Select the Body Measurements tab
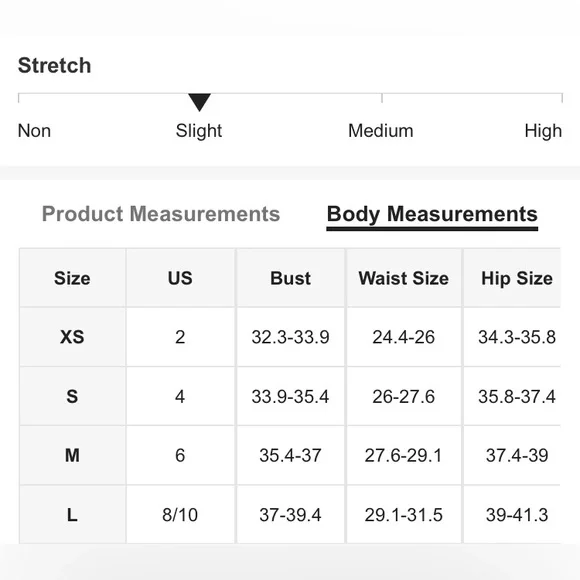 [x=432, y=215]
